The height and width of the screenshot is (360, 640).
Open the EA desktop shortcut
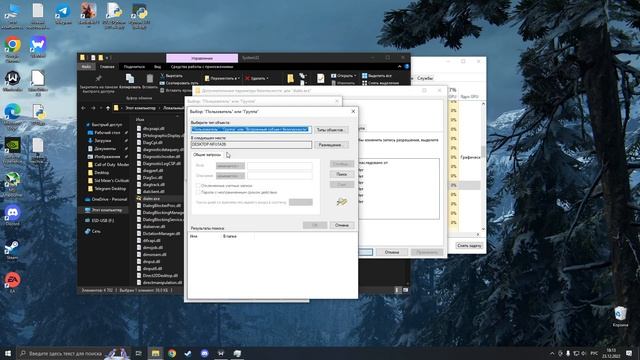(x=13, y=282)
